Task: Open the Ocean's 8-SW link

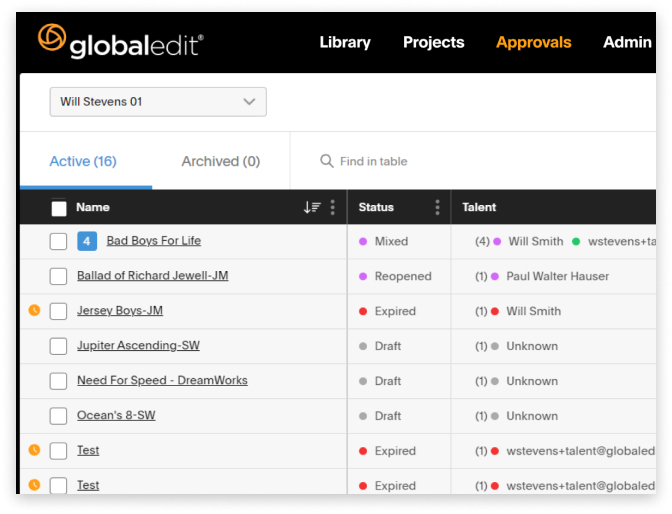Action: point(116,415)
